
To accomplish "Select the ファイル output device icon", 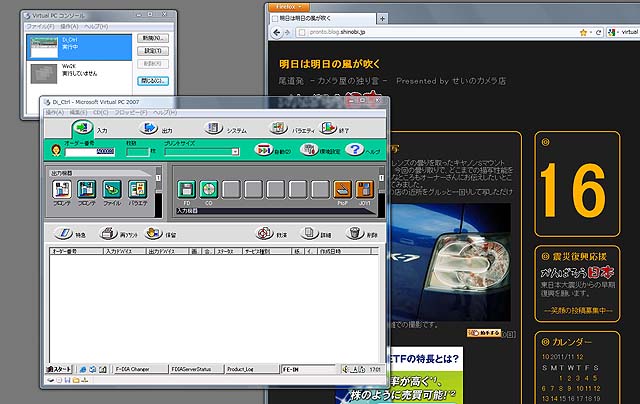I will 112,190.
